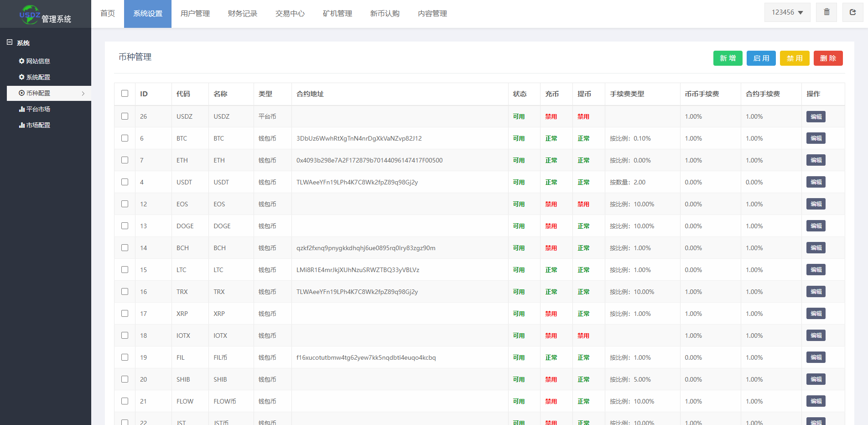Viewport: 868px width, 425px height.
Task: Click the green 新增 button
Action: click(728, 58)
